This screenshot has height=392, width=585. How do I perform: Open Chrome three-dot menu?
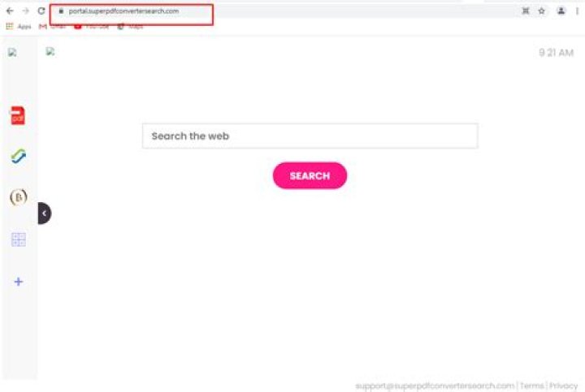click(x=577, y=11)
